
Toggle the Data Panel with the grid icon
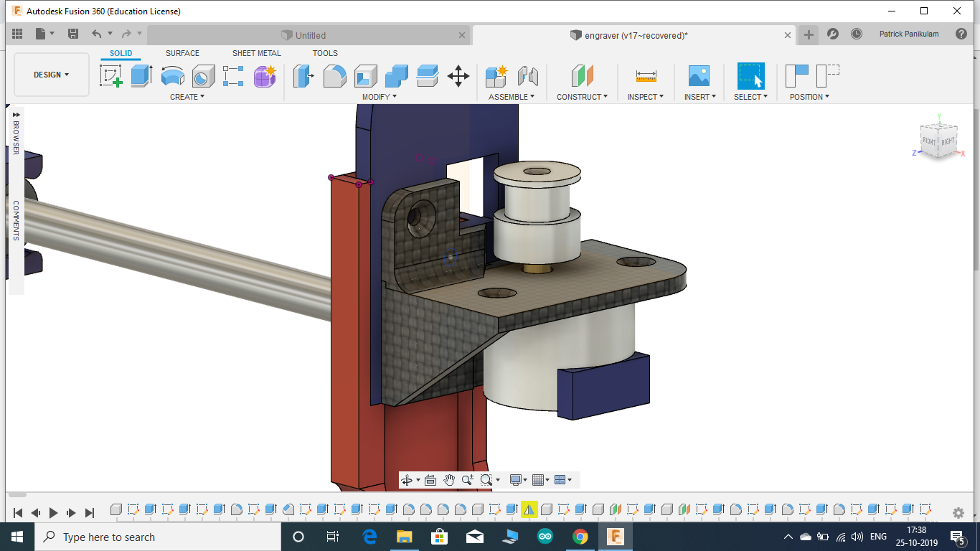[x=16, y=34]
